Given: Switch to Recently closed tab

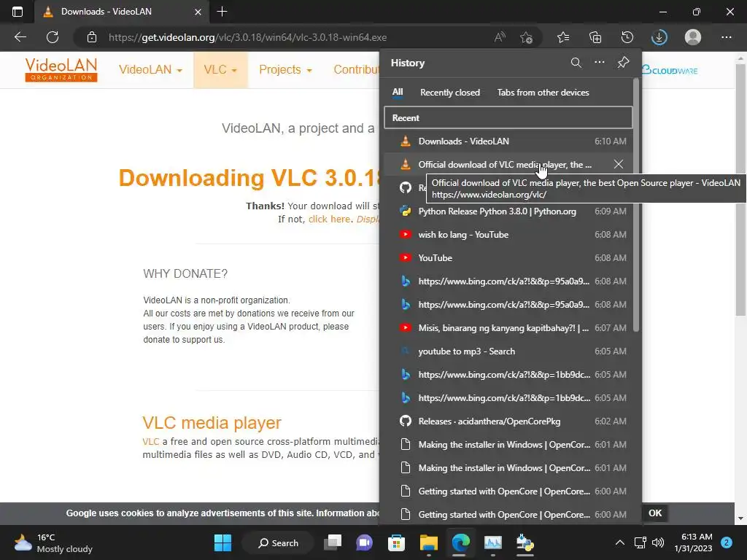Looking at the screenshot, I should pos(449,93).
